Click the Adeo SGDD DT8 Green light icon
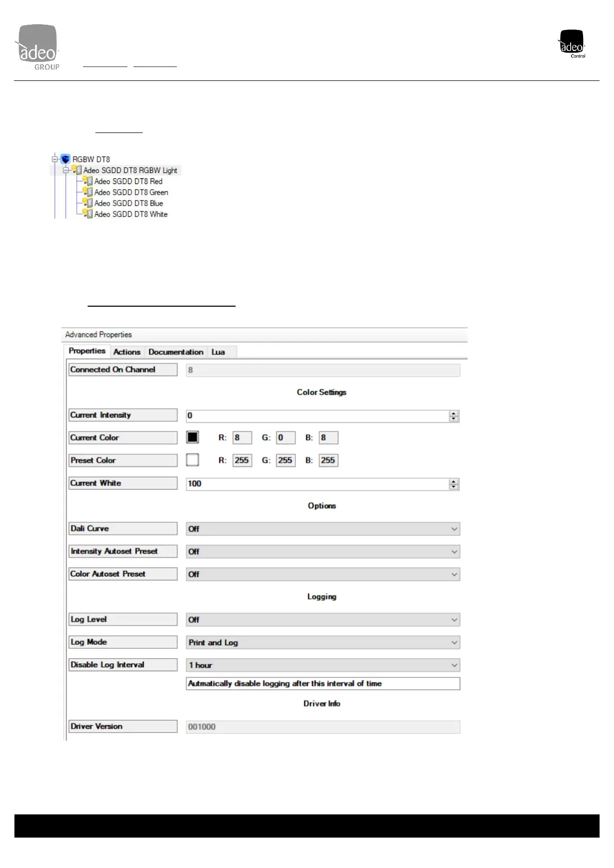The height and width of the screenshot is (868, 614). click(88, 192)
